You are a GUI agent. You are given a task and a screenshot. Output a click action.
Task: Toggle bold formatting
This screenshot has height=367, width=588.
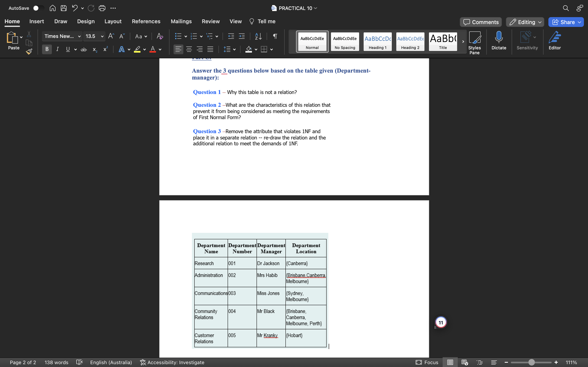tap(47, 49)
